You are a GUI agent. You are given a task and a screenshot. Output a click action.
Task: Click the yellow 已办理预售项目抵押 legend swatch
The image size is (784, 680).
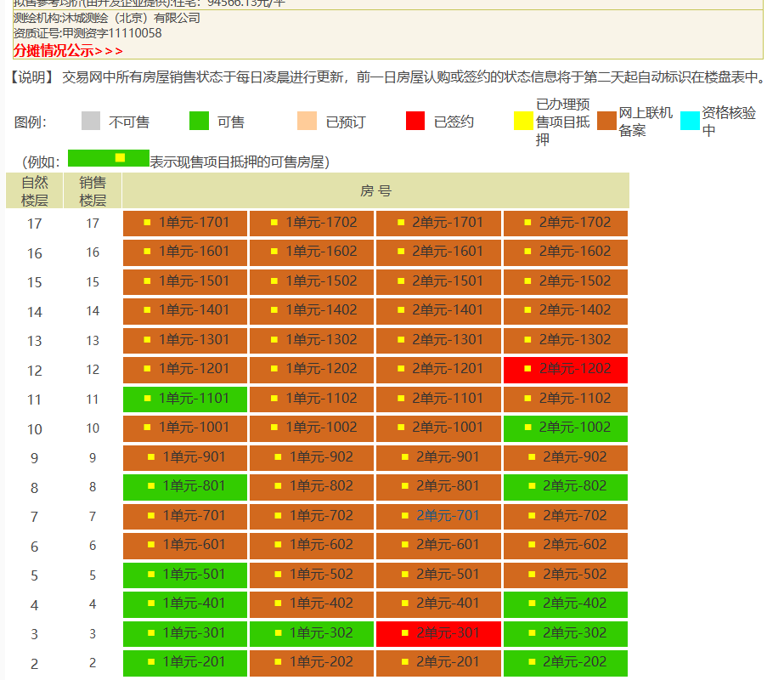pyautogui.click(x=523, y=121)
